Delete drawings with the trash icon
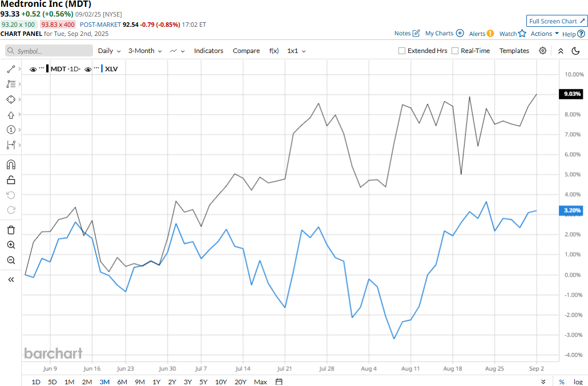The image size is (588, 386). [x=11, y=230]
